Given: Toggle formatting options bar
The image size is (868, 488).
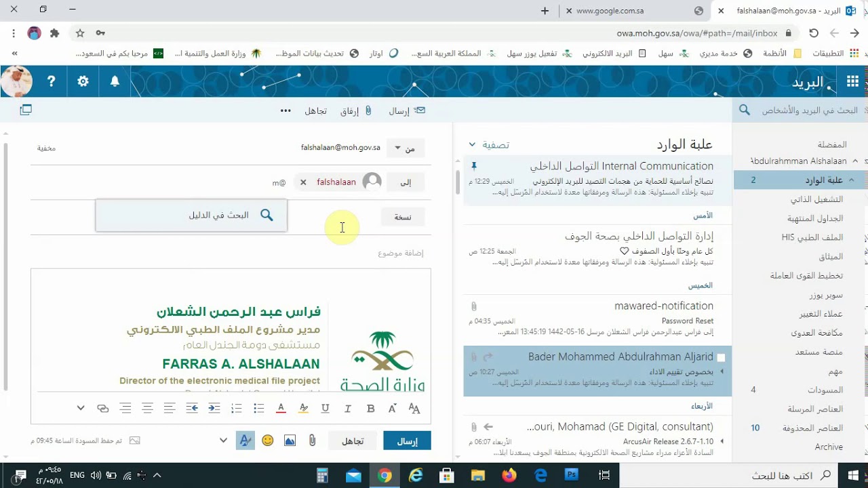Looking at the screenshot, I should pos(245,441).
